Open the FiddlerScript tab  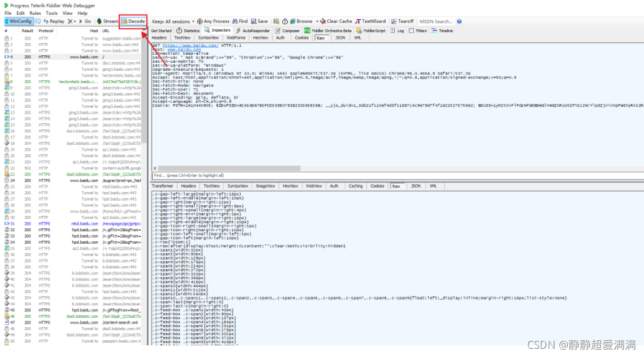coord(371,31)
